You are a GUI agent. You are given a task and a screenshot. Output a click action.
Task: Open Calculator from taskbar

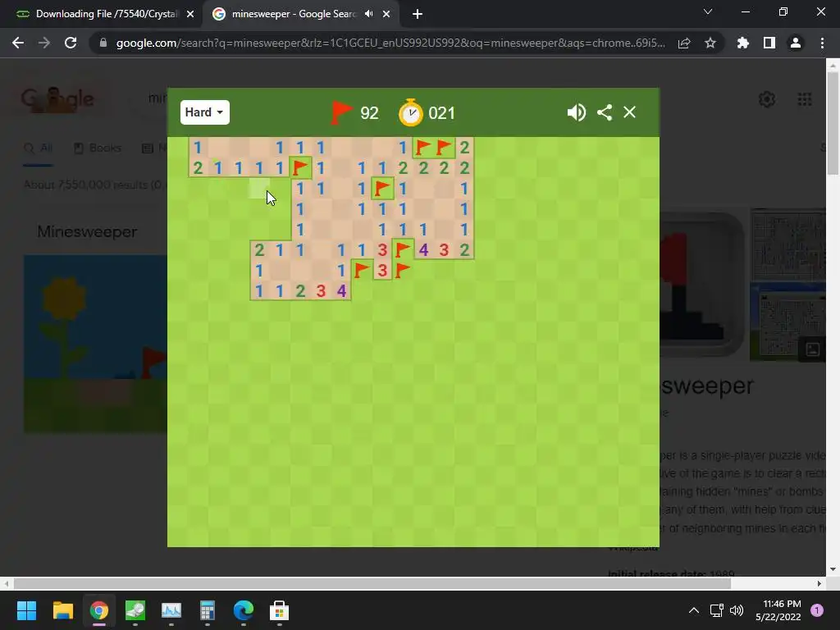point(208,610)
